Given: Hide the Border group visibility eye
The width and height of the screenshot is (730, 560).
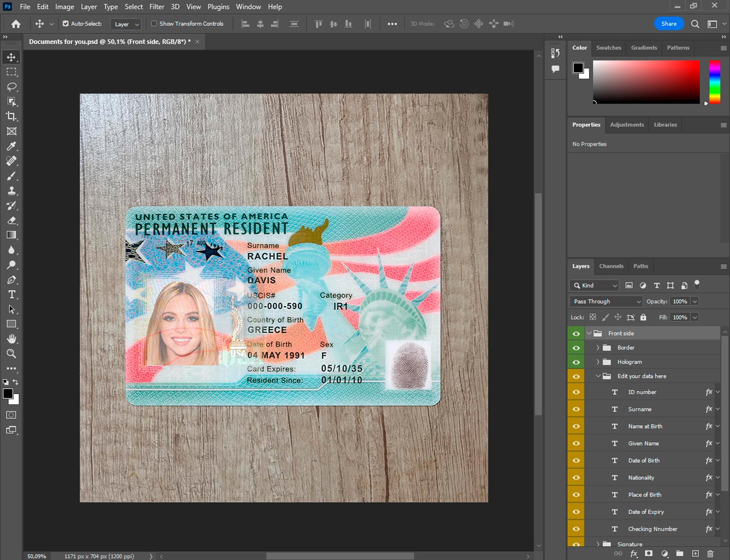Looking at the screenshot, I should coord(576,348).
